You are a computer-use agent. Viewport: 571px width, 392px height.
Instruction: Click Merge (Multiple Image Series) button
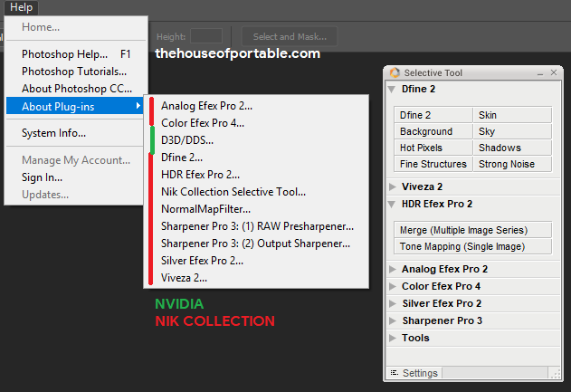472,230
